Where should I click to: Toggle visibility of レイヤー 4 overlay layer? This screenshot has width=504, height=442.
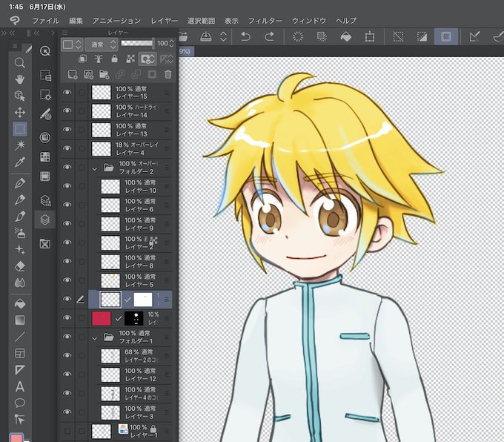pos(67,148)
